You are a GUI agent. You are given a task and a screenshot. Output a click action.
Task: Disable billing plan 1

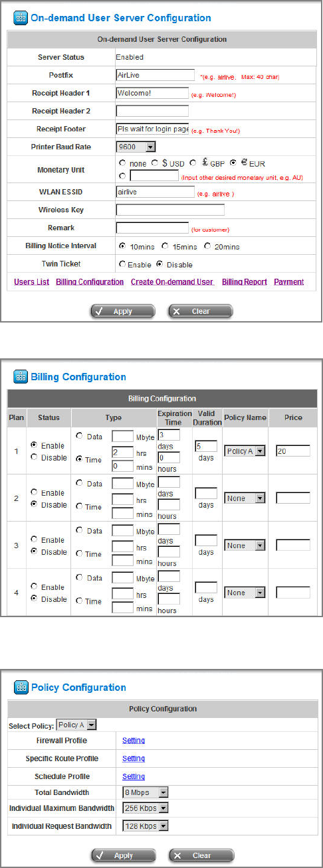35,457
